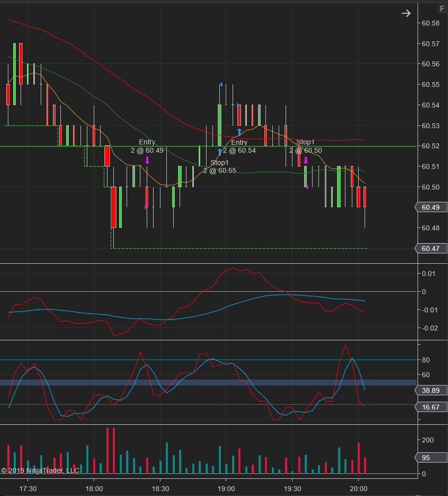This screenshot has width=448, height=496.
Task: Click the 'Entry 2 @ 60.49' trade label
Action: pyautogui.click(x=147, y=146)
